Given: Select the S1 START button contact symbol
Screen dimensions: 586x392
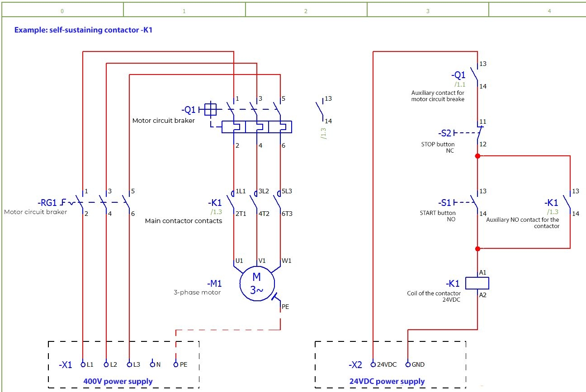Looking at the screenshot, I should click(475, 202).
